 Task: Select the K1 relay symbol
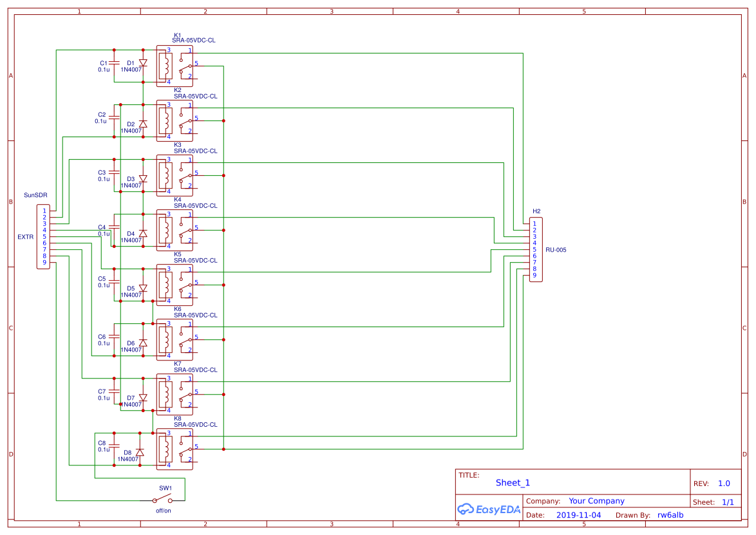click(x=175, y=66)
